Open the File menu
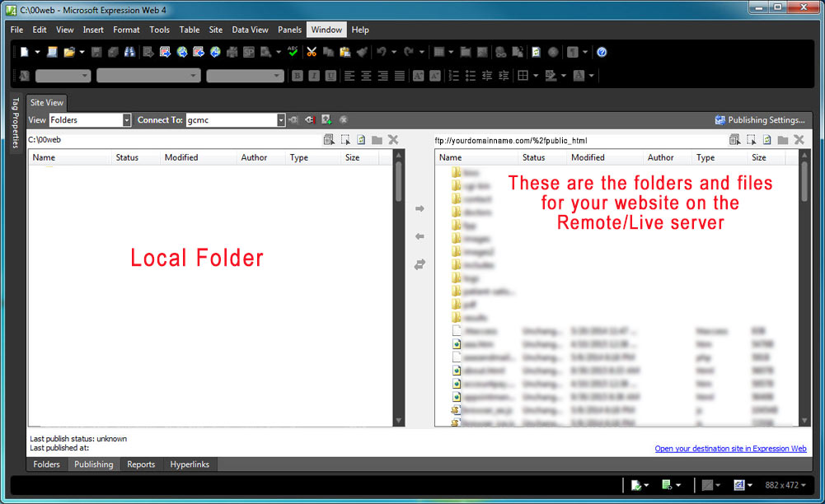The width and height of the screenshot is (825, 504). [16, 30]
